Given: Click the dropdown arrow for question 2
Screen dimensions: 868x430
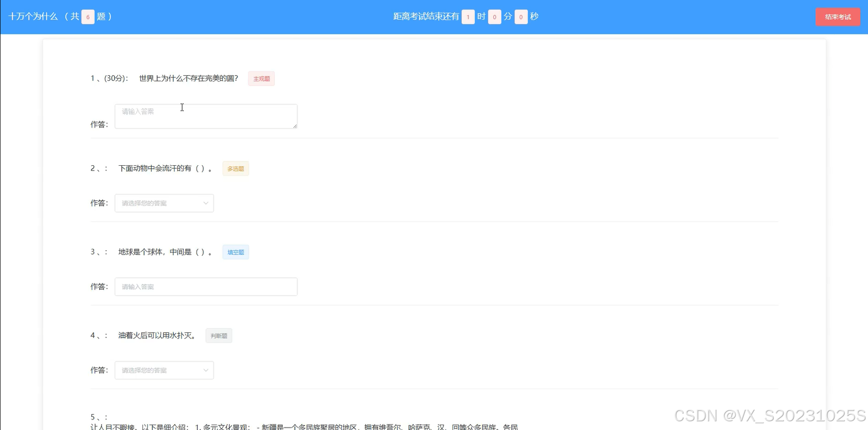Looking at the screenshot, I should (x=206, y=203).
